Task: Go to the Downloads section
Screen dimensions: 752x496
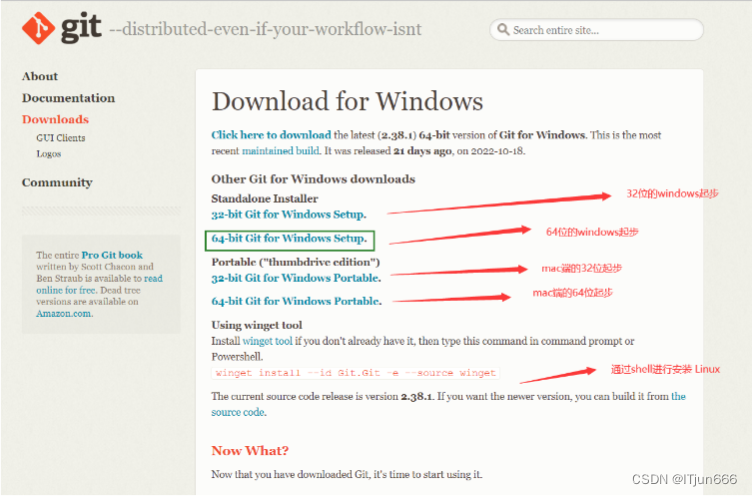Action: [x=55, y=119]
